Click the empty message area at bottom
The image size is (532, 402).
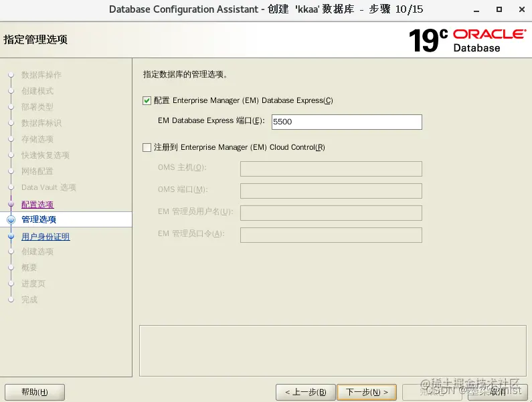(333, 350)
